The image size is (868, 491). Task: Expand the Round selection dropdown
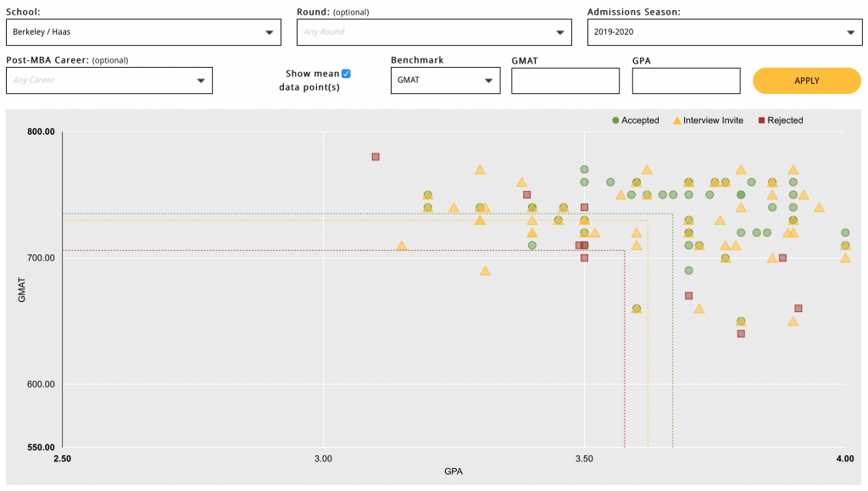click(434, 32)
